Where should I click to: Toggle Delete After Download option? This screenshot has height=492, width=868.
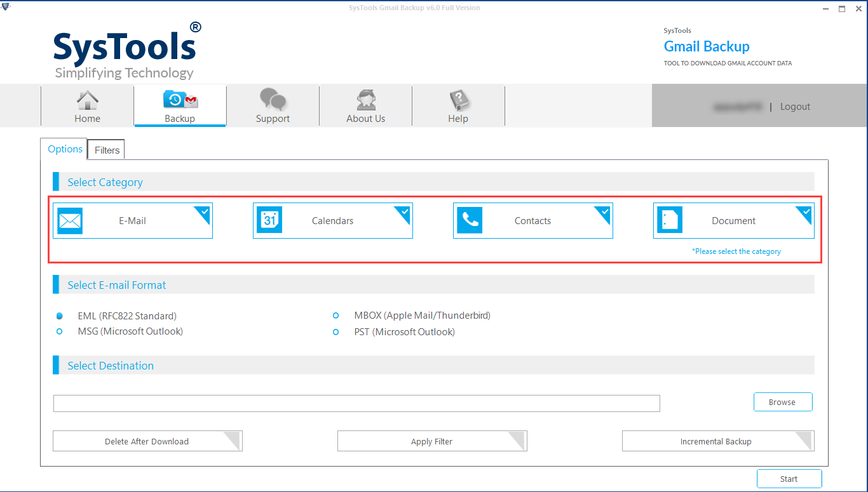click(x=147, y=441)
